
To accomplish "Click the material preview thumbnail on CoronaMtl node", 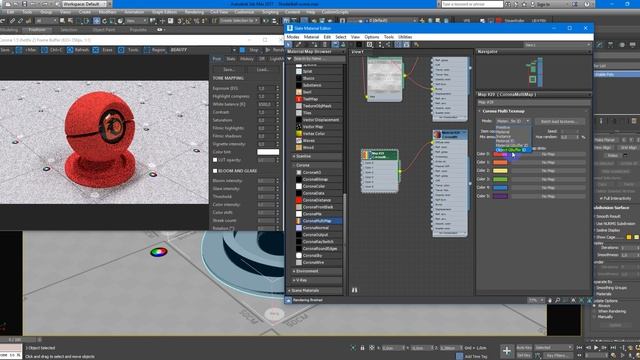I will point(437,134).
